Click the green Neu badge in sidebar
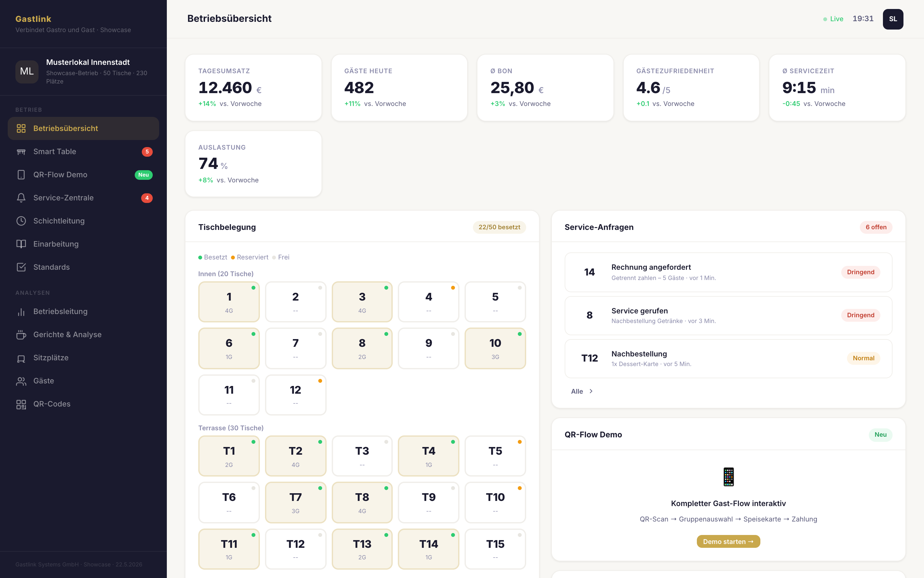 tap(143, 175)
